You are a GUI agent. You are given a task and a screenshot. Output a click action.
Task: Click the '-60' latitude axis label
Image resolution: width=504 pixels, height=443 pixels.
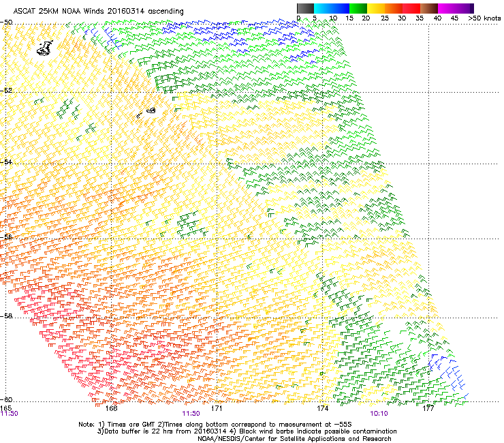click(6, 399)
